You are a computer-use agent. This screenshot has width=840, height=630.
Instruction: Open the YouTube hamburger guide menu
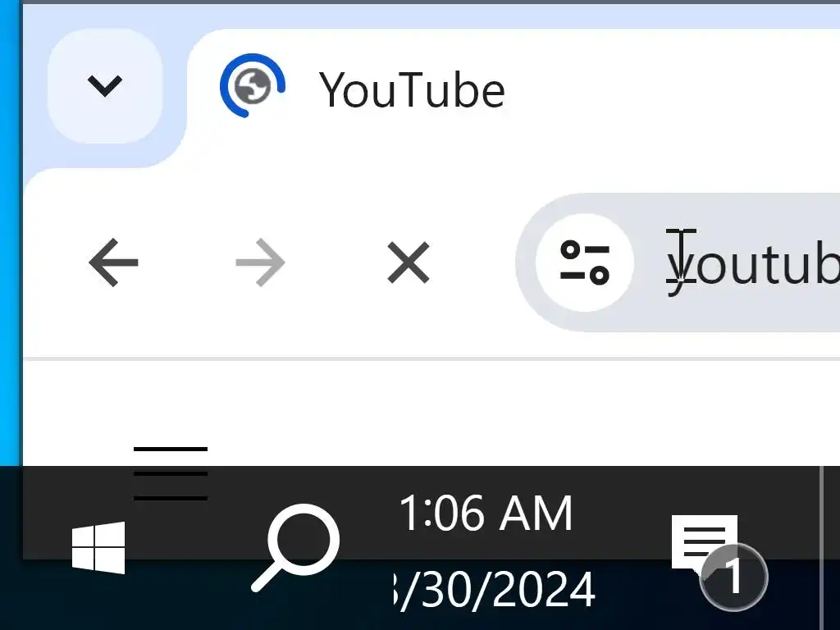pyautogui.click(x=171, y=473)
